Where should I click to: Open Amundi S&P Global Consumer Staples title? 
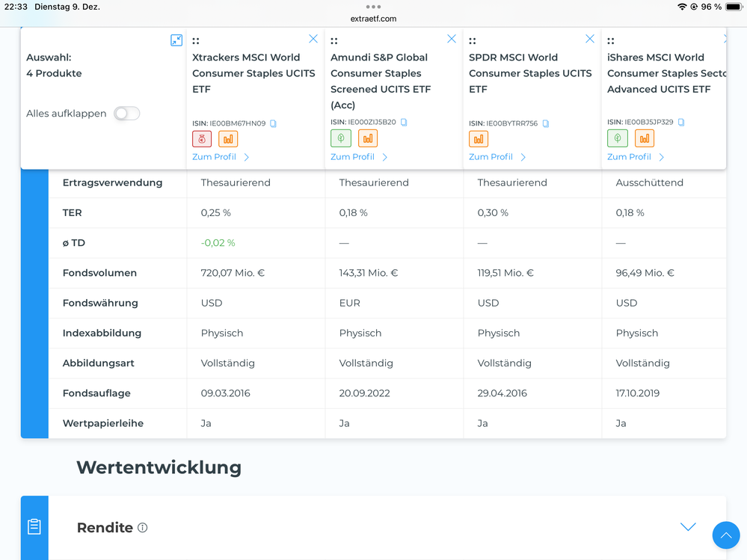381,81
